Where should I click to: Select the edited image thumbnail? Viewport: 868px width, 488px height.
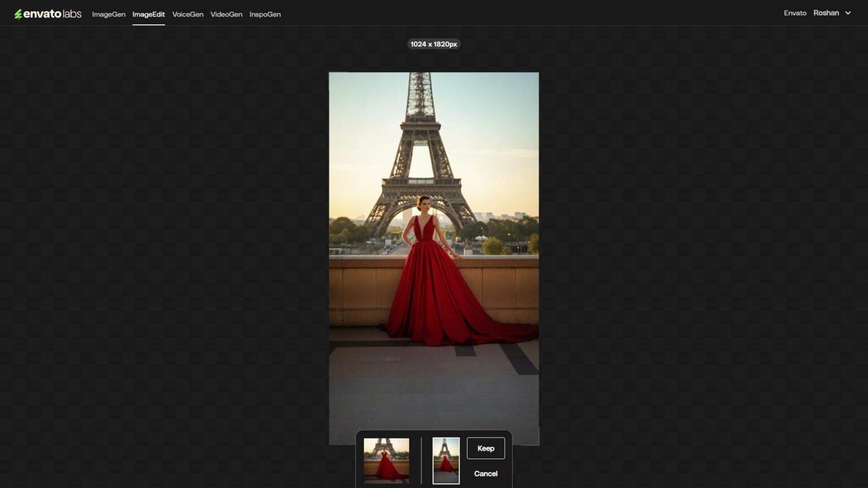click(446, 460)
